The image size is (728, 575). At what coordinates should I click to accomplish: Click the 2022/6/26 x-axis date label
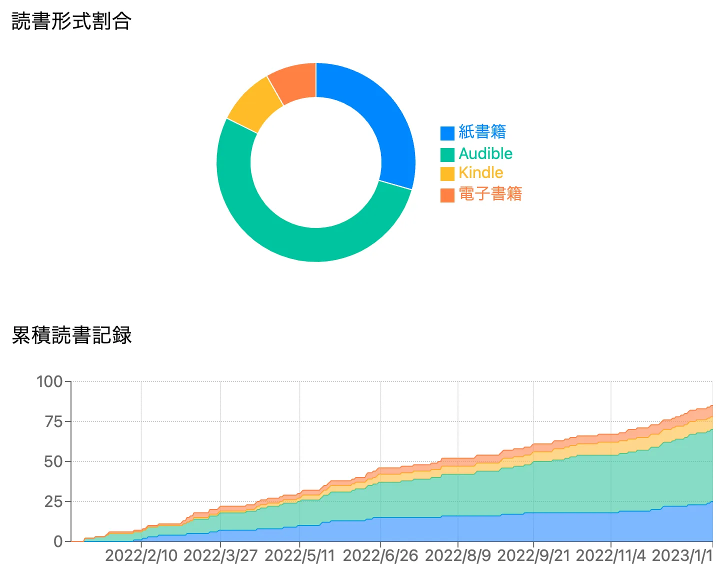(380, 556)
